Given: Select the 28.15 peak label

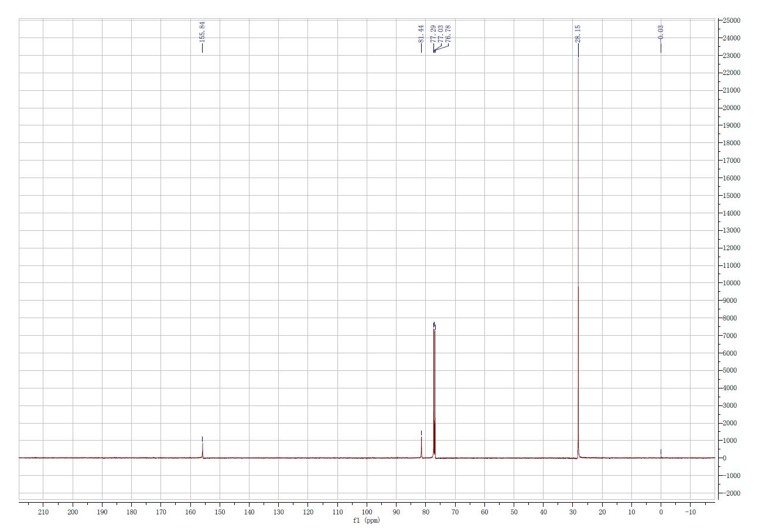Looking at the screenshot, I should point(578,34).
